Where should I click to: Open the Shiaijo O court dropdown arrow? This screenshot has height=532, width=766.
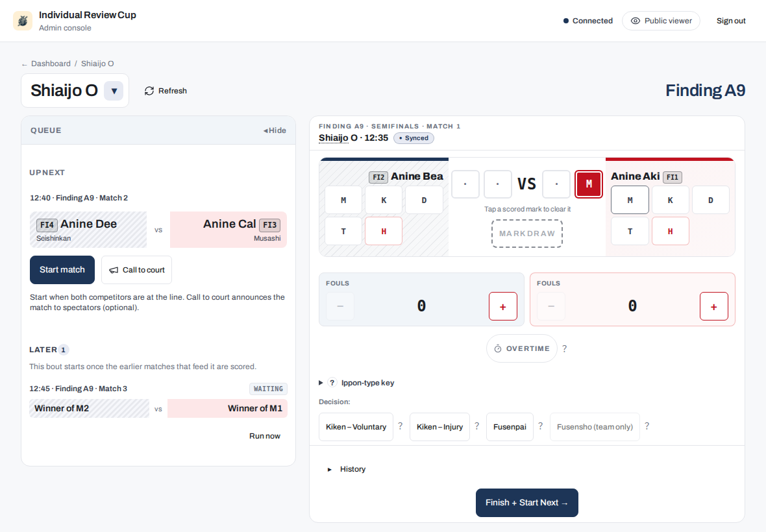click(114, 91)
